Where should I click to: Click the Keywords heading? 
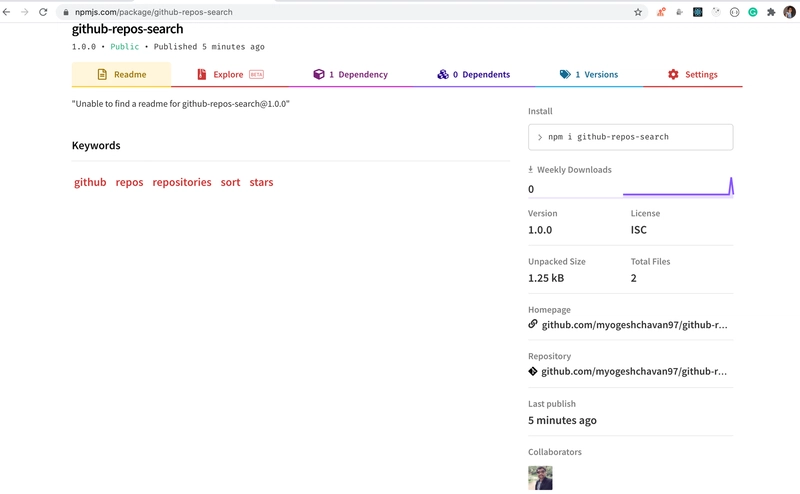[96, 145]
